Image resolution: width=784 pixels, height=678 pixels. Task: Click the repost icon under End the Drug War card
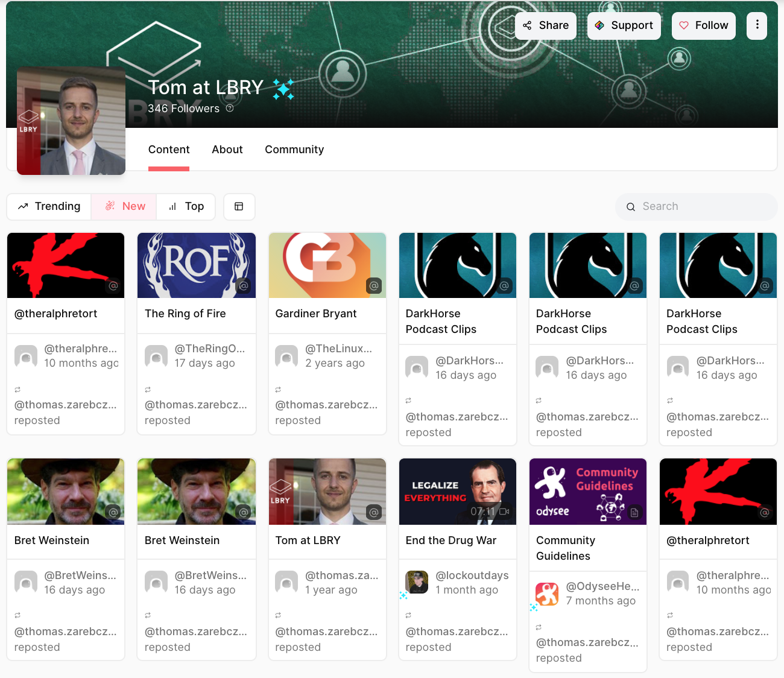(x=408, y=615)
